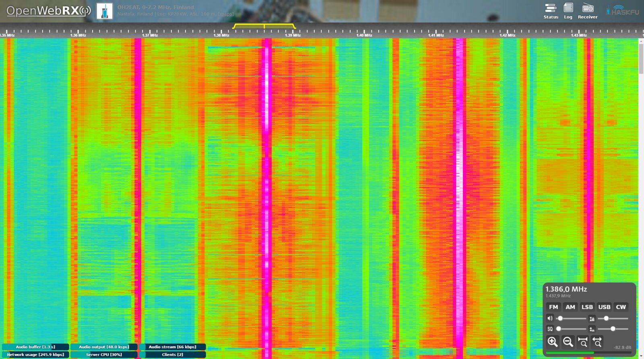644x359 pixels.
Task: Open the HASKFU logo link
Action: (622, 11)
